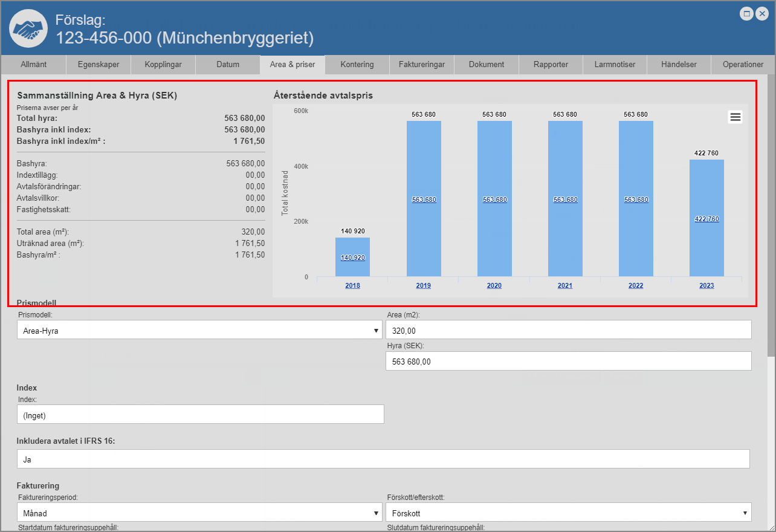Click the Index field showing (Inget)
The image size is (776, 532).
[x=200, y=415]
